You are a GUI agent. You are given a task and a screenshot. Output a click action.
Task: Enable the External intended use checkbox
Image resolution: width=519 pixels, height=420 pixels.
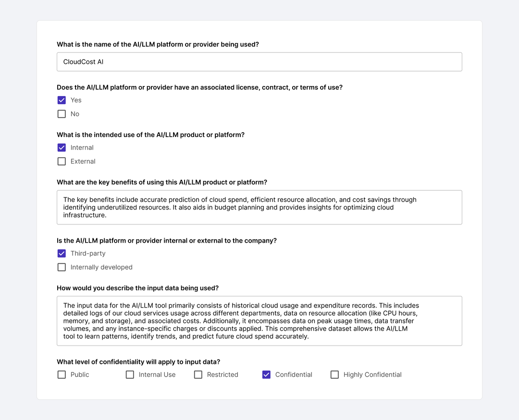tap(62, 161)
